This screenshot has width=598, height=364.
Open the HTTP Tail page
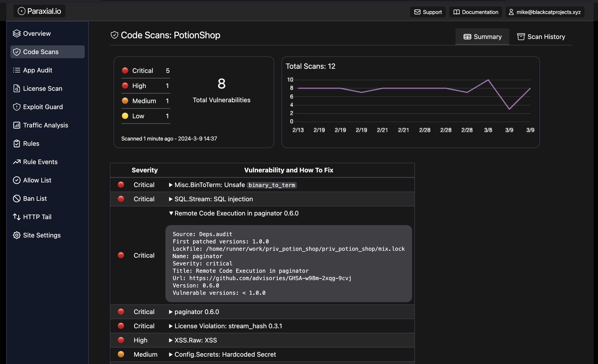coord(47,217)
